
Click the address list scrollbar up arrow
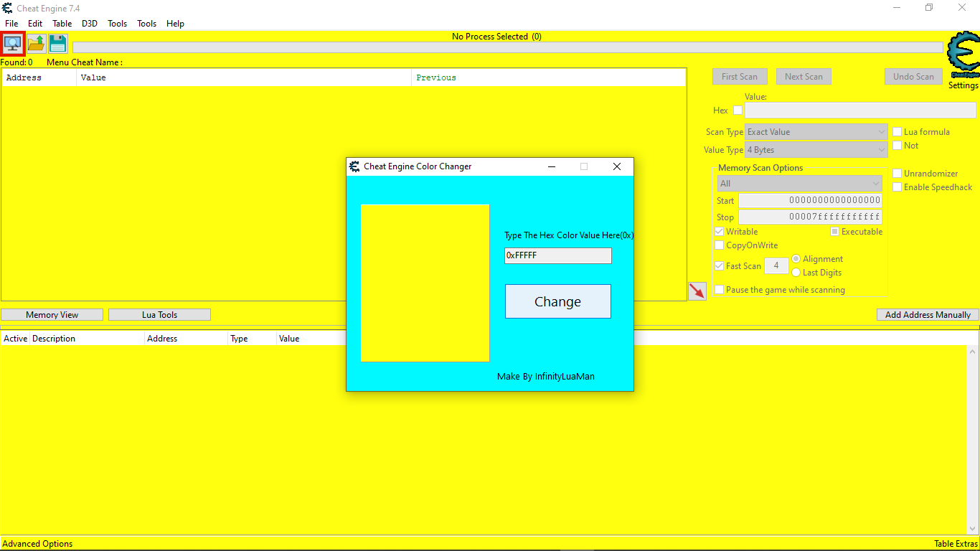pos(974,352)
